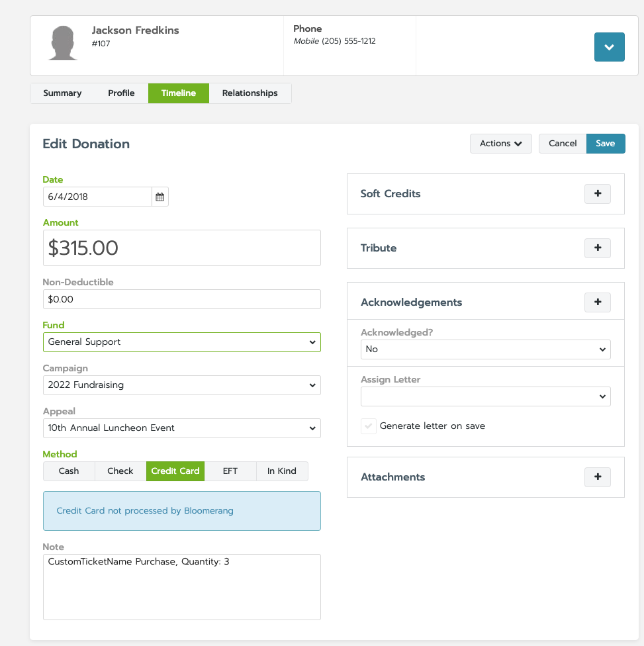The height and width of the screenshot is (646, 644).
Task: Click into the Note text area
Action: coord(182,587)
